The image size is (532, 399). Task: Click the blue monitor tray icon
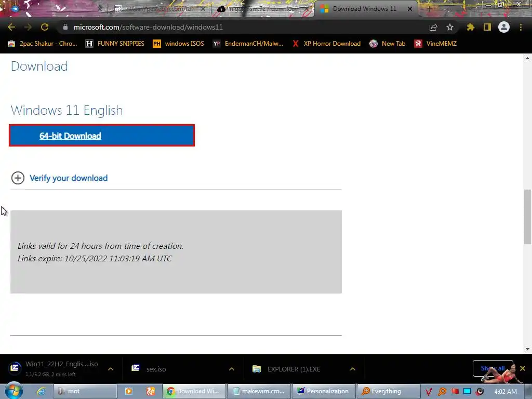coord(467,392)
